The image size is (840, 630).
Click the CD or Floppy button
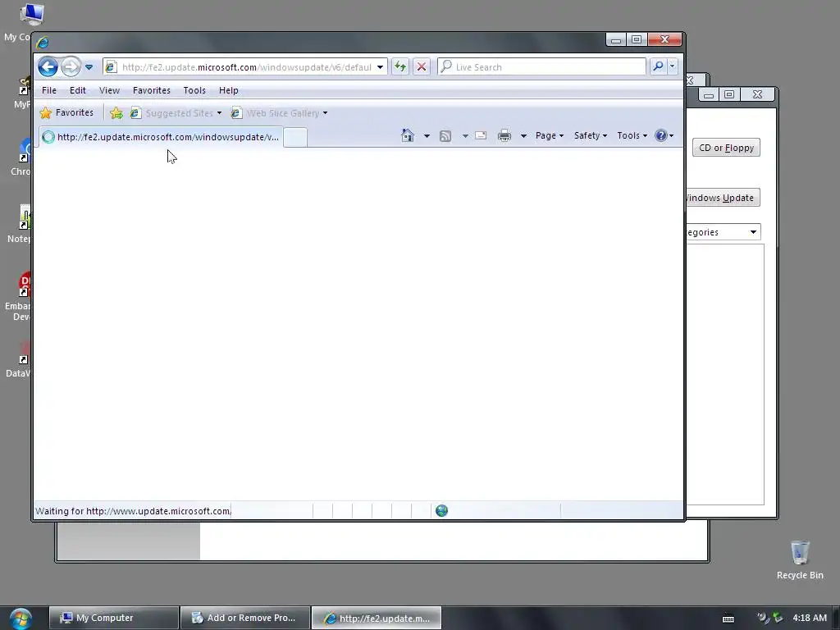coord(726,148)
